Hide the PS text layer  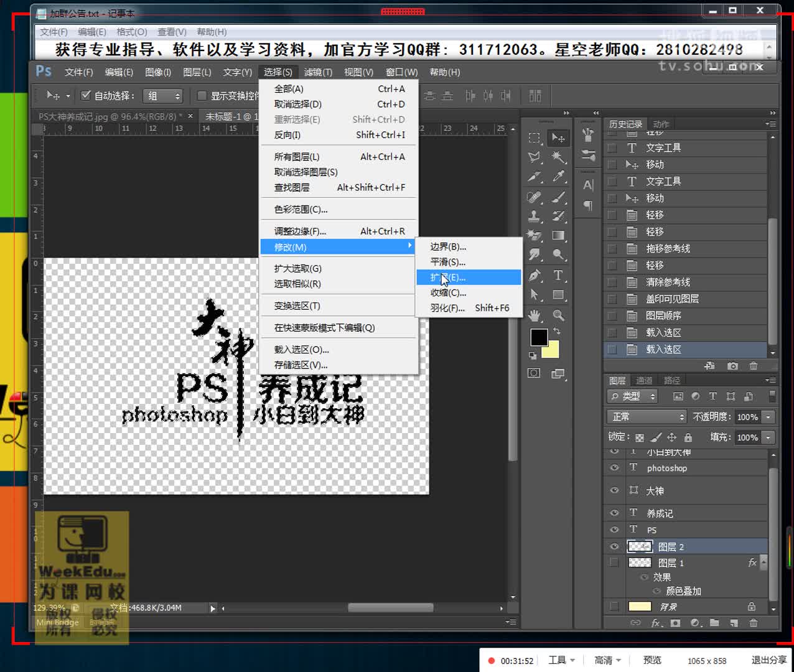[614, 530]
